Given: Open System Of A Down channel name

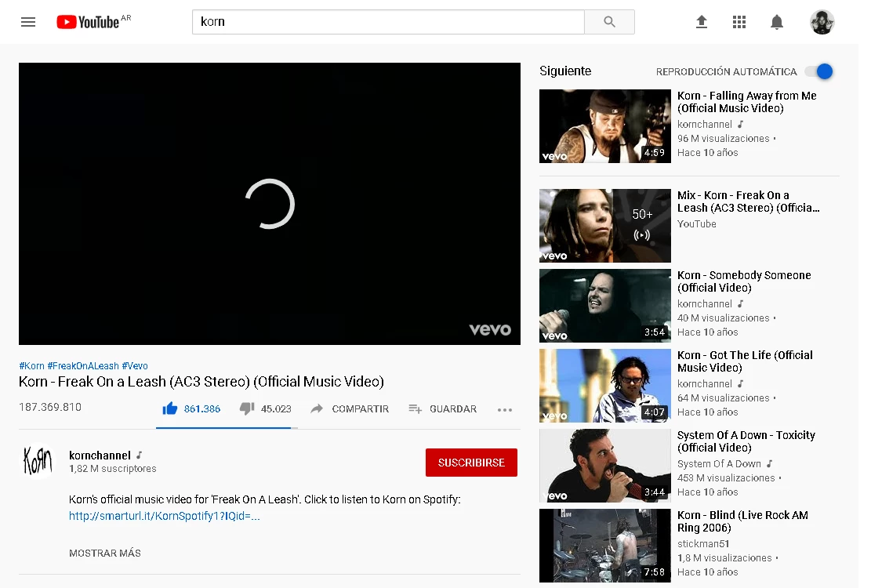Looking at the screenshot, I should [x=719, y=463].
